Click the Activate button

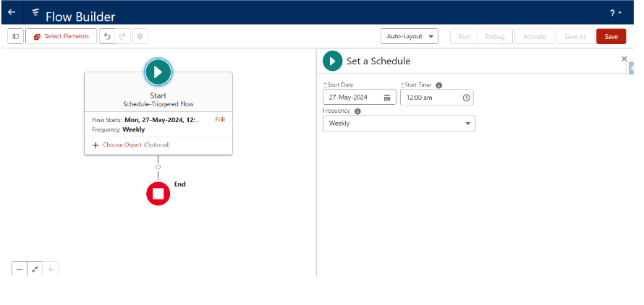coord(534,37)
